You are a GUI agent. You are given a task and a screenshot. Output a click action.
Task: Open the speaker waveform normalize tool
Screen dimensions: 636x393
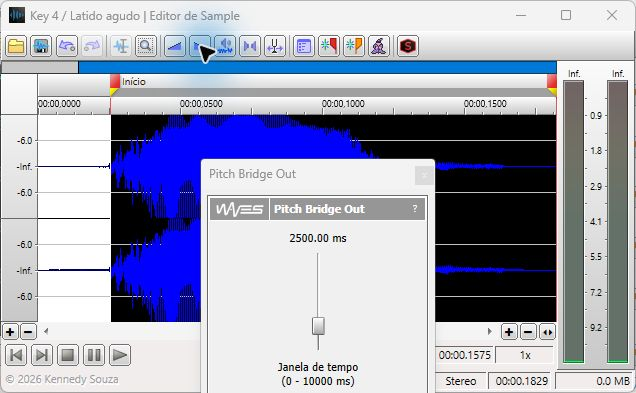[225, 46]
